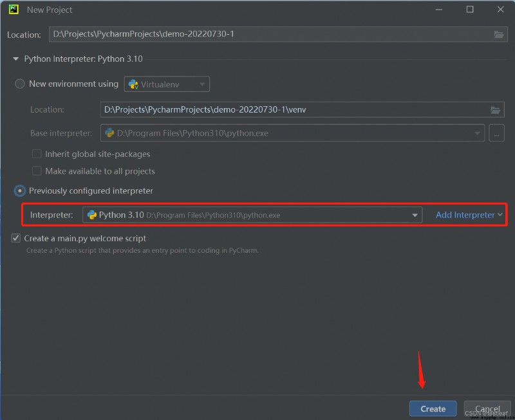The height and width of the screenshot is (420, 515).
Task: Collapse the Python Interpreter section
Action: (15, 59)
